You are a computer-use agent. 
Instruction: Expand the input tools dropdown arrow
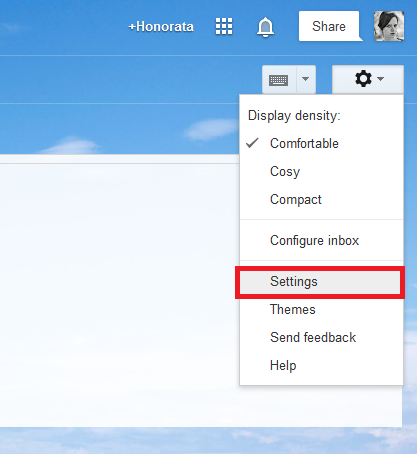pos(306,79)
